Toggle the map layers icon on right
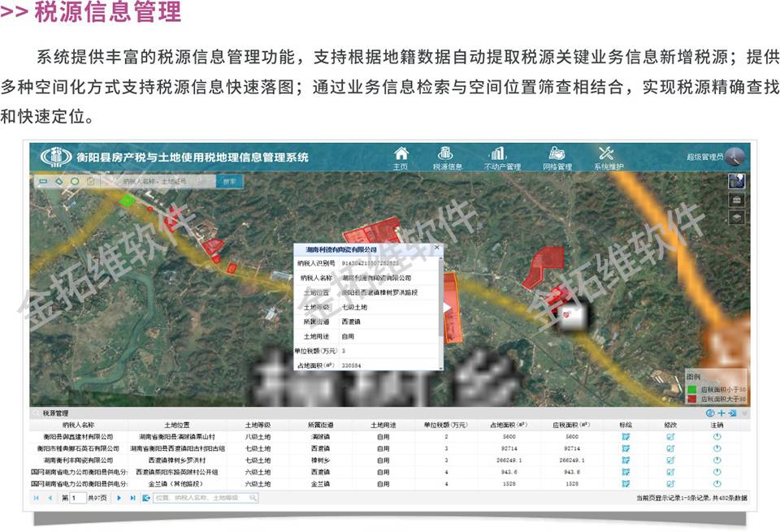780x532 pixels. pyautogui.click(x=737, y=217)
